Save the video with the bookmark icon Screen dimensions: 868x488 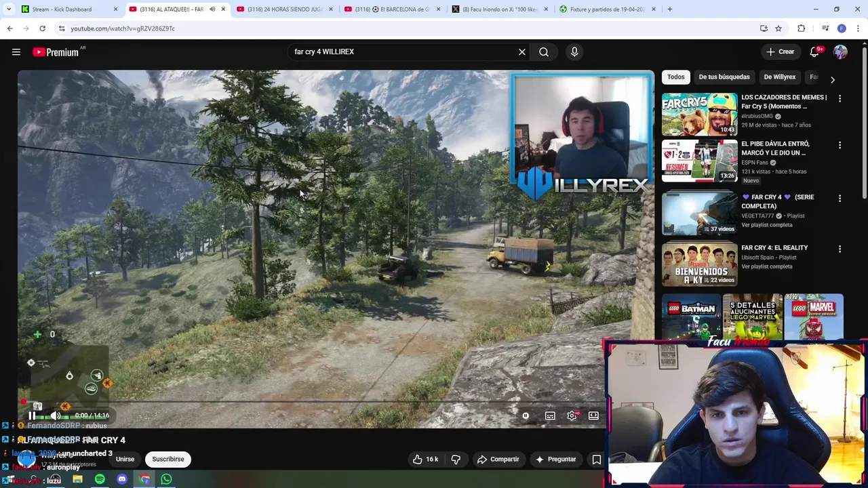(597, 460)
